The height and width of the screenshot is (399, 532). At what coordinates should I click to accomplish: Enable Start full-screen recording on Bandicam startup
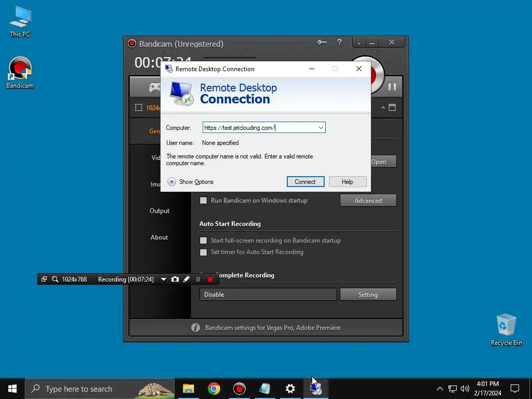tap(203, 241)
